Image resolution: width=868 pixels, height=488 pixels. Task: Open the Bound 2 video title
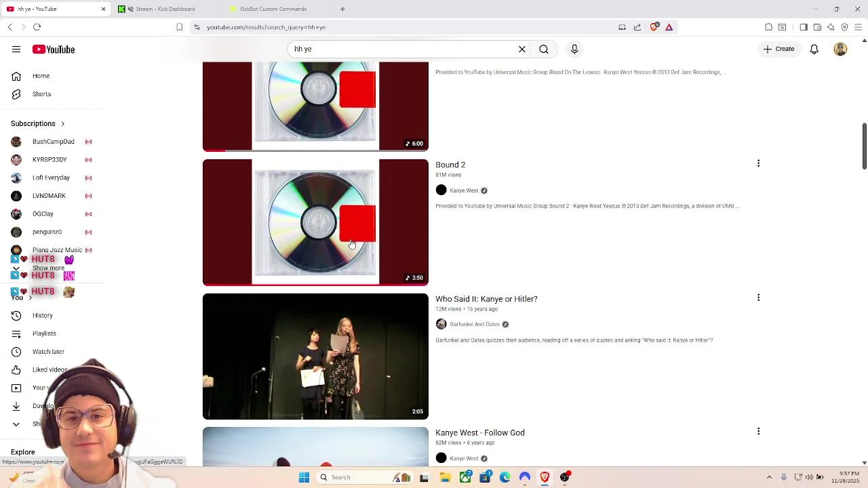450,165
